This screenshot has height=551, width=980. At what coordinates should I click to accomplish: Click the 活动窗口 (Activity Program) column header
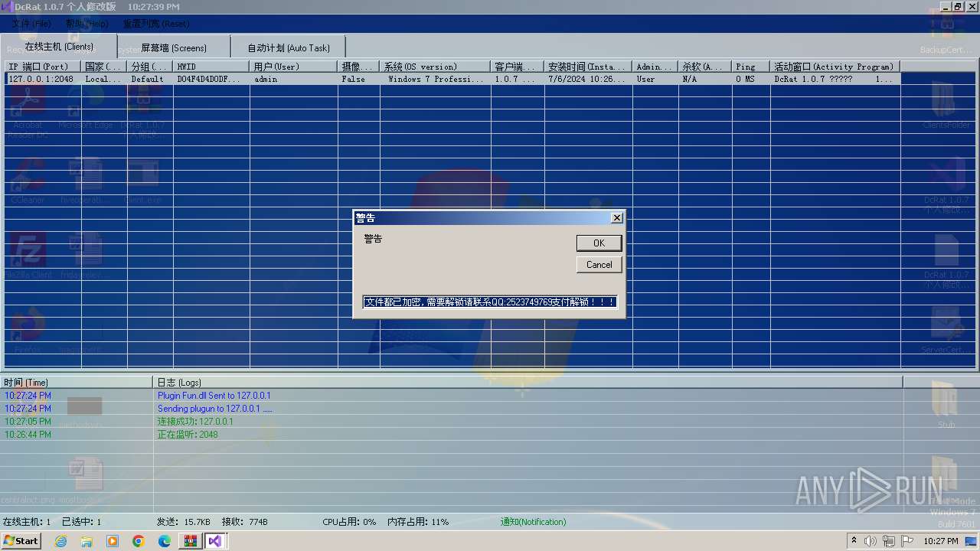(835, 67)
